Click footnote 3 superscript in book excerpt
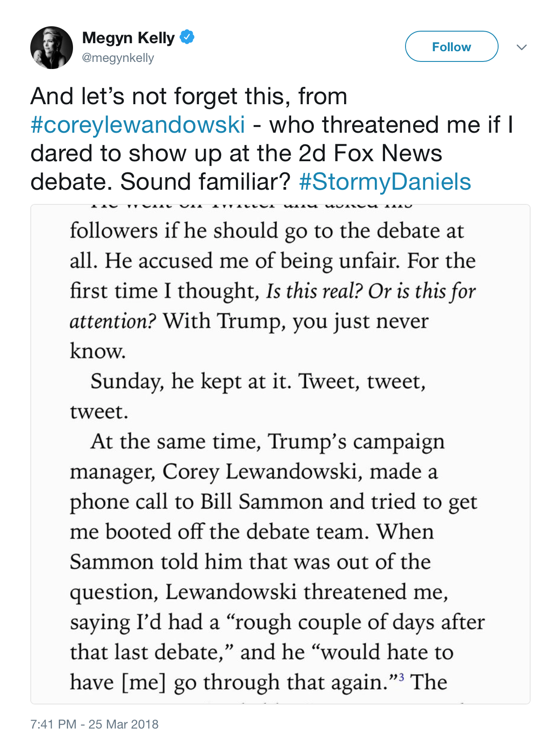This screenshot has width=560, height=741. pyautogui.click(x=401, y=677)
